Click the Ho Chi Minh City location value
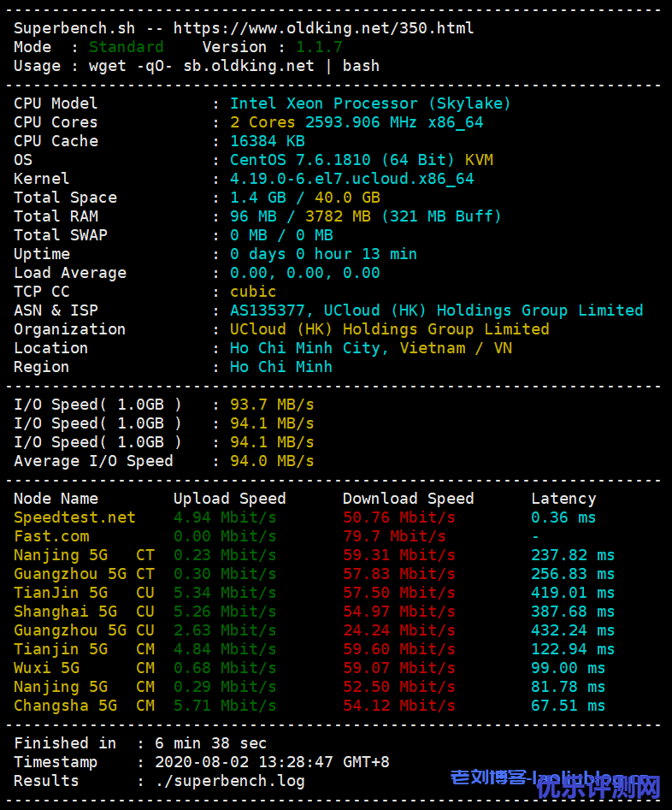The width and height of the screenshot is (672, 810). (x=371, y=348)
